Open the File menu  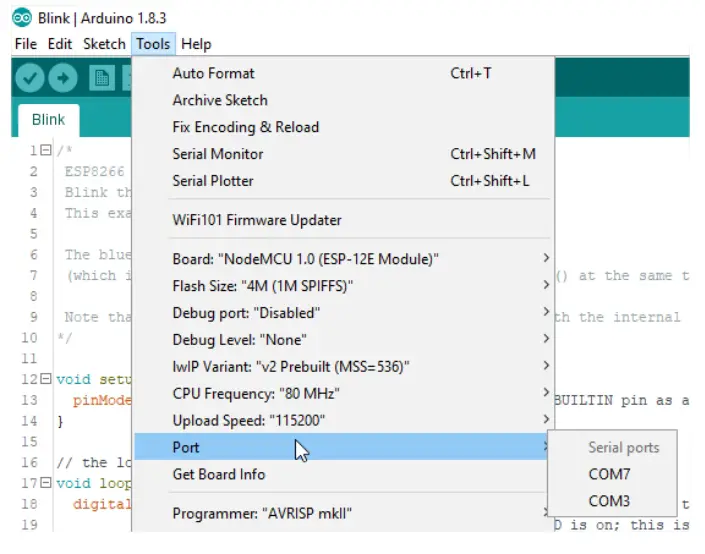[x=26, y=44]
